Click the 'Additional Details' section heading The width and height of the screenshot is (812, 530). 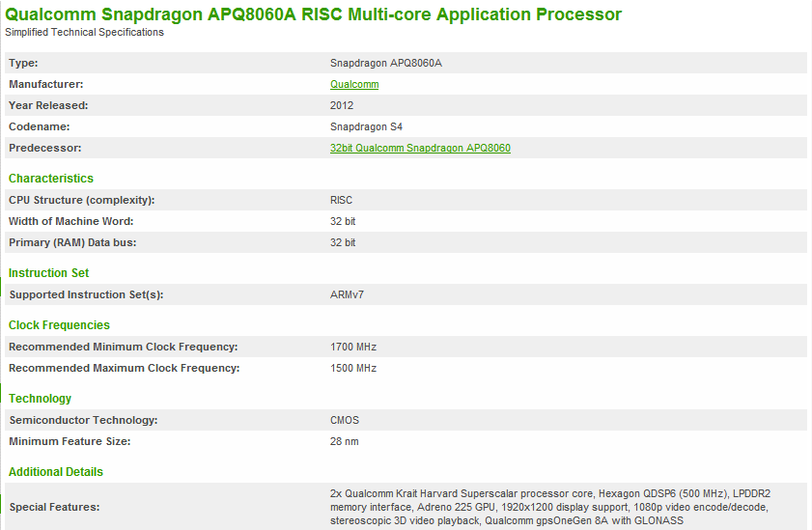click(56, 472)
